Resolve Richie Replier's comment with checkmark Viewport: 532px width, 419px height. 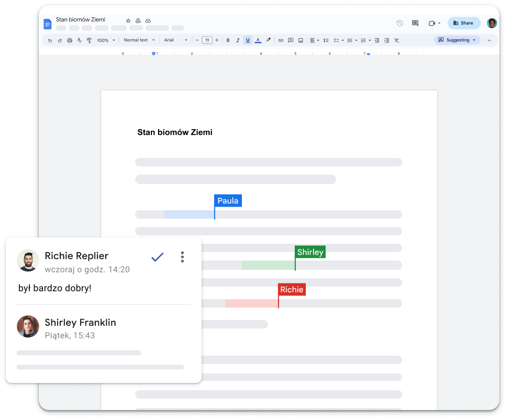click(158, 257)
